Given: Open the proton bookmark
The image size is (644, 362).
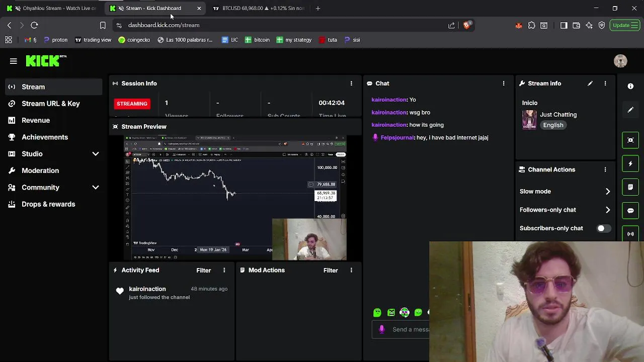Looking at the screenshot, I should pos(55,40).
